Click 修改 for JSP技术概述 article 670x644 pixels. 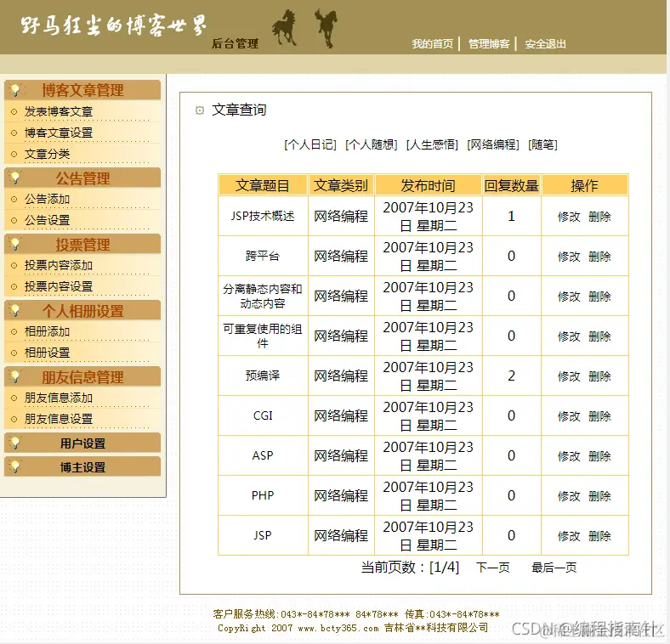pos(569,217)
